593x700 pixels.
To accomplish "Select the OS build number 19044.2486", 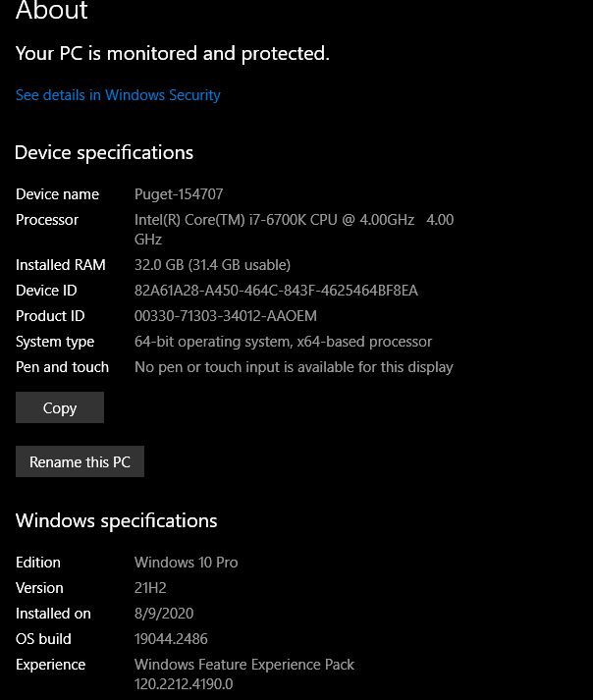I will click(171, 639).
